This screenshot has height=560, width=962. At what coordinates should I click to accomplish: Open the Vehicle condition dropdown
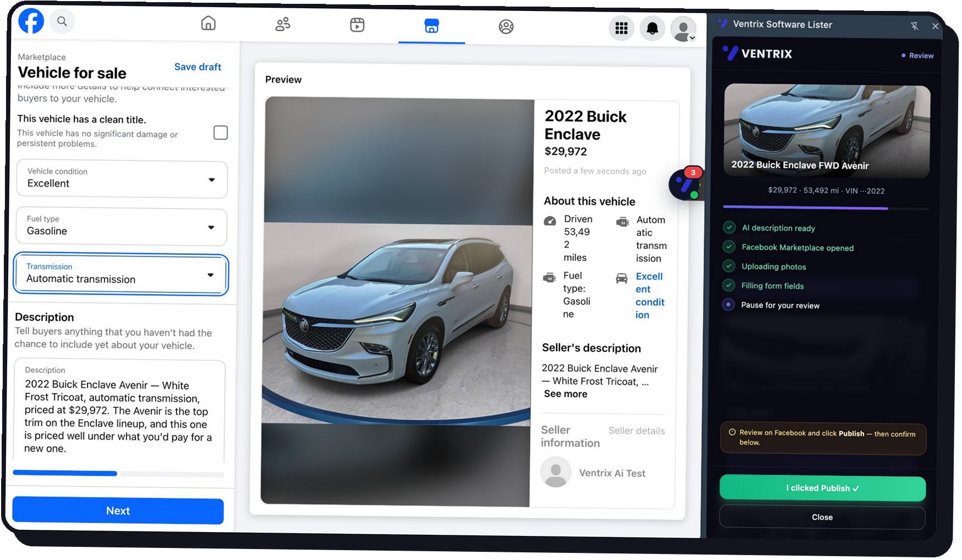pos(122,179)
